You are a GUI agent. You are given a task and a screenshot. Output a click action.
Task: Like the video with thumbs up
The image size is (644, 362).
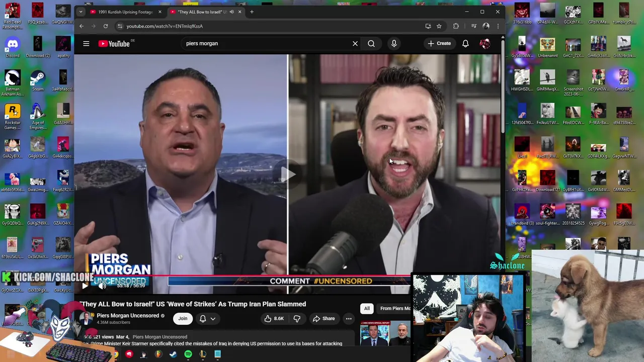click(274, 318)
